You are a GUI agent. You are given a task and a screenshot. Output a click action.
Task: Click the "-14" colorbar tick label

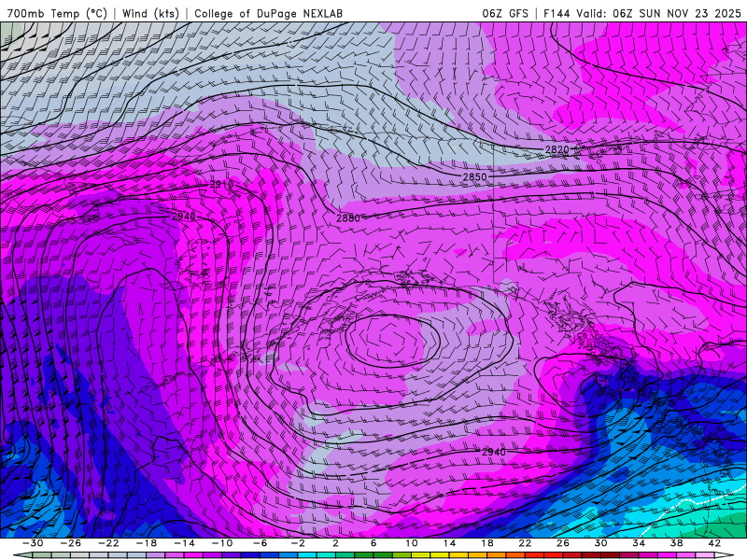[x=184, y=543]
